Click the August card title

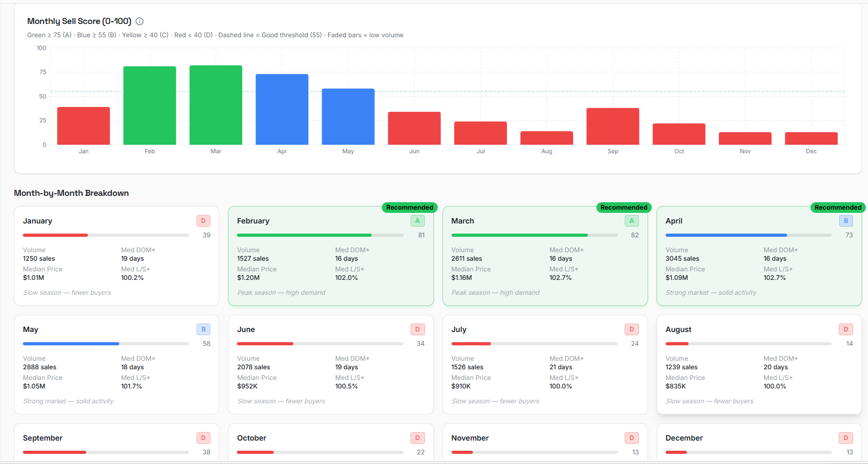tap(678, 329)
